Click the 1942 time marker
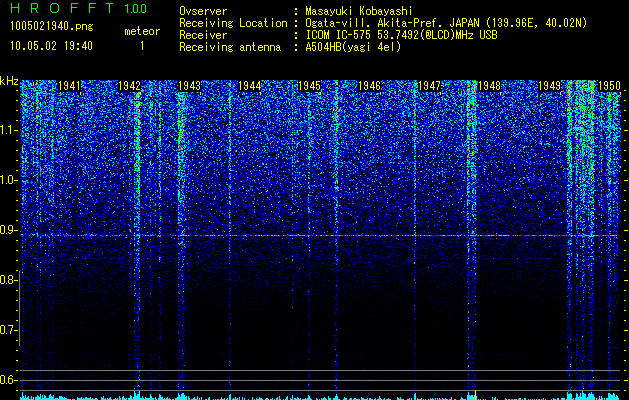629x400 pixels. point(129,86)
